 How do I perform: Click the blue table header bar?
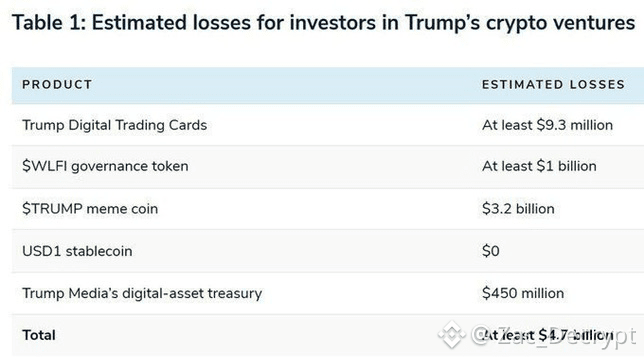[x=328, y=85]
